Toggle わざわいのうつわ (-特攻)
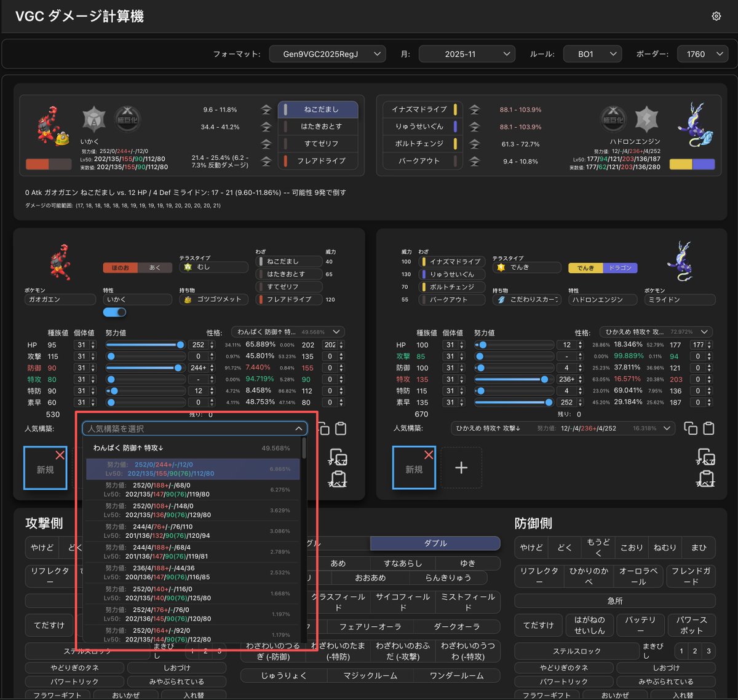738x700 pixels. click(467, 651)
